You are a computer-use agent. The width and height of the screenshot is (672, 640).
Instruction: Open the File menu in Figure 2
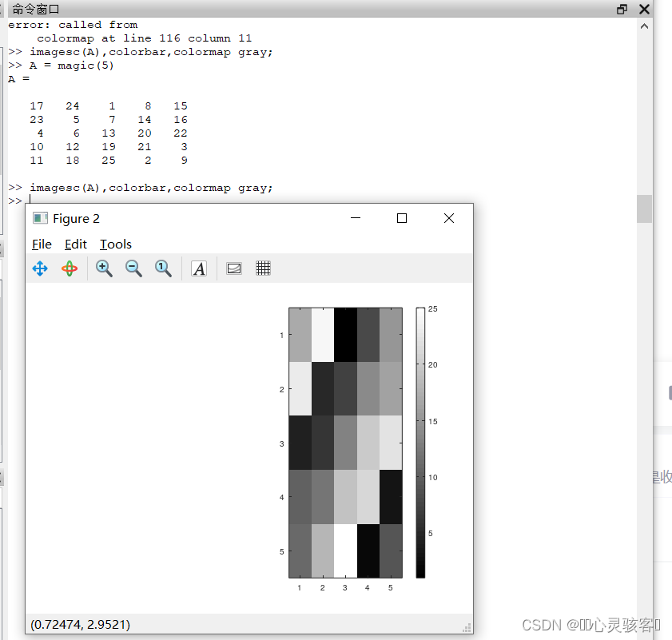pos(42,244)
